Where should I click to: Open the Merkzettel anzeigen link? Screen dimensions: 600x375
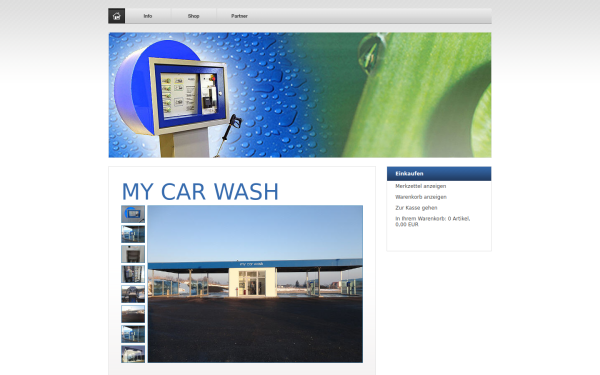pyautogui.click(x=421, y=186)
